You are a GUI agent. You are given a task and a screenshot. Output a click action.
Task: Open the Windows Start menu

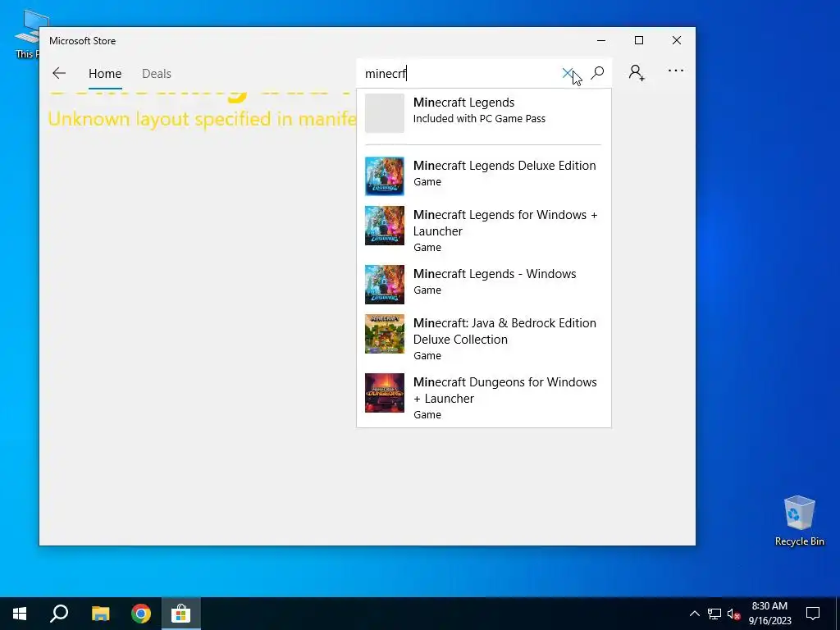tap(20, 614)
